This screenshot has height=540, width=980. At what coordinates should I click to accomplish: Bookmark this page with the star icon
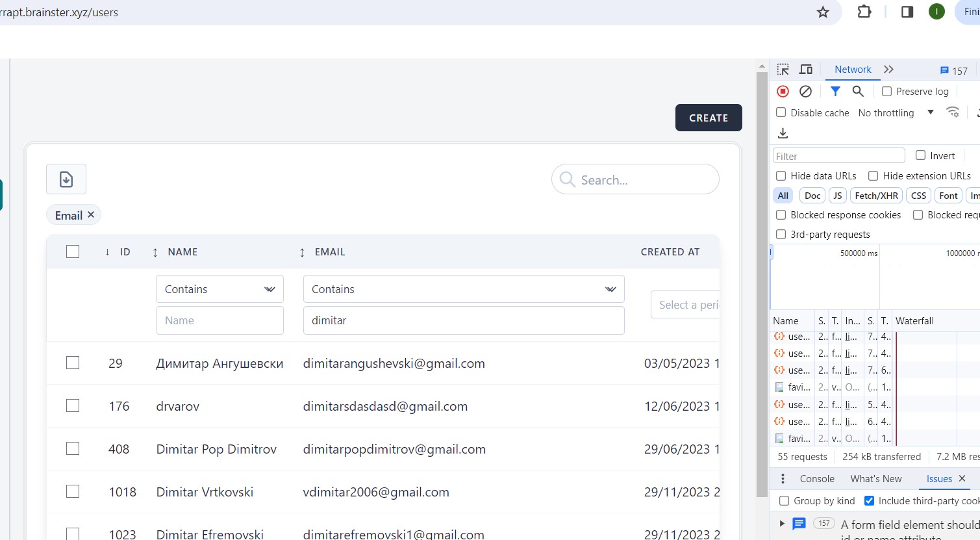click(x=823, y=12)
